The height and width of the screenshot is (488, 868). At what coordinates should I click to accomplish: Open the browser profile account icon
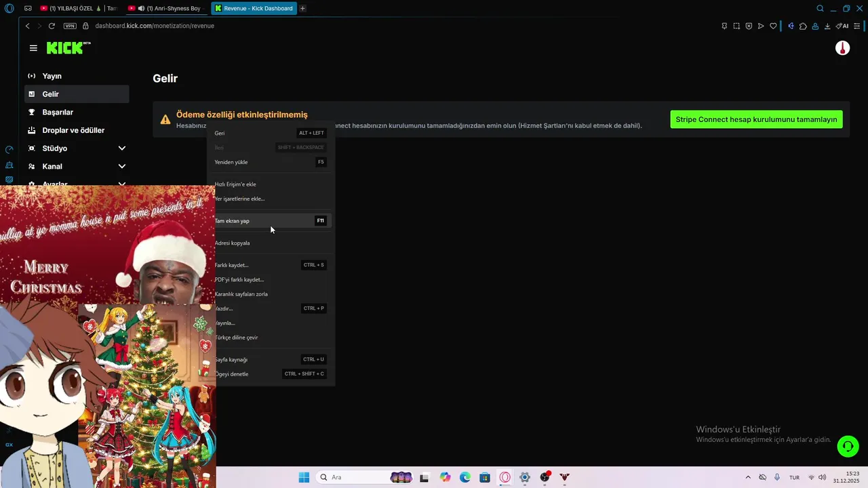click(815, 26)
